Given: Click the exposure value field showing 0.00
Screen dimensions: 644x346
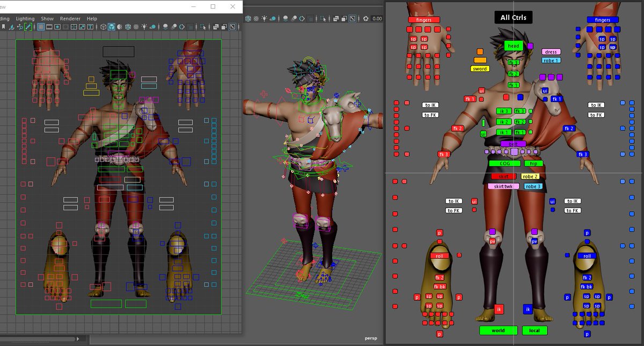Looking at the screenshot, I should coord(377,19).
